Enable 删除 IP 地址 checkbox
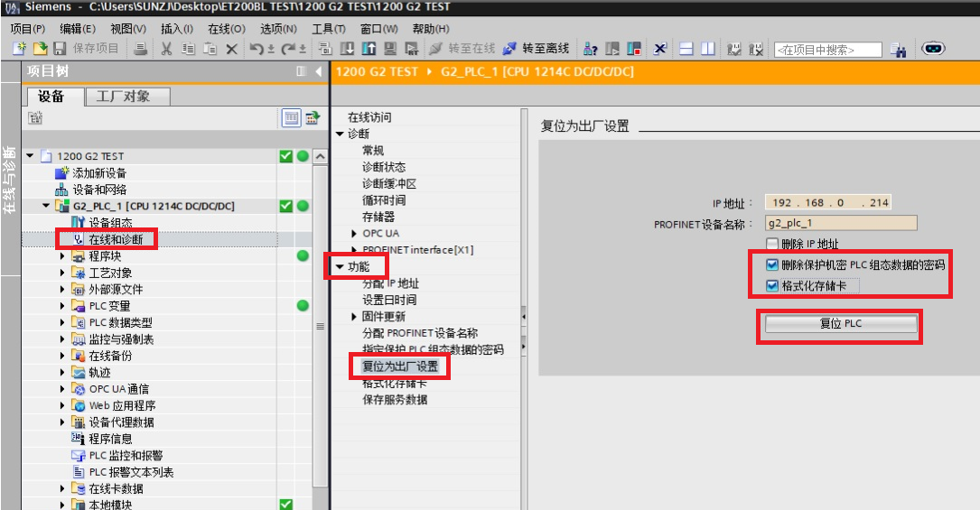980x510 pixels. [772, 244]
